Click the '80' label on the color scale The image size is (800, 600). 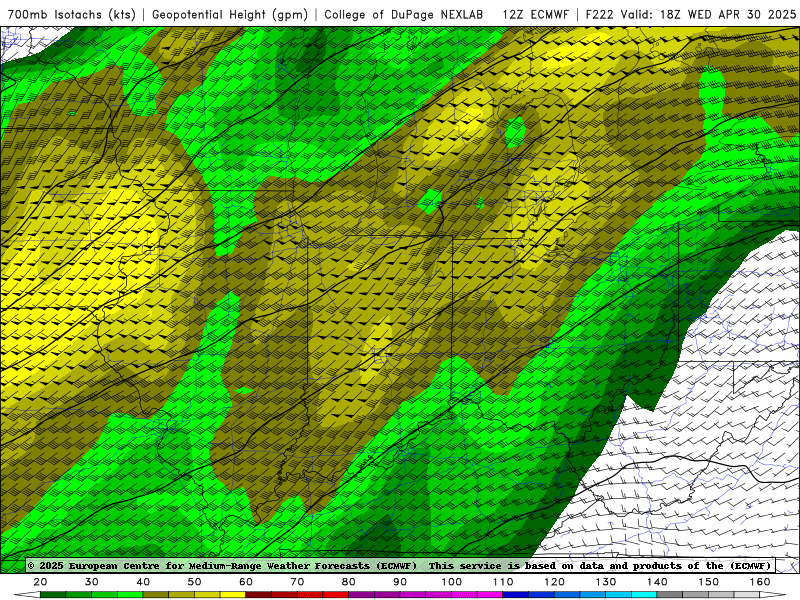coord(348,582)
